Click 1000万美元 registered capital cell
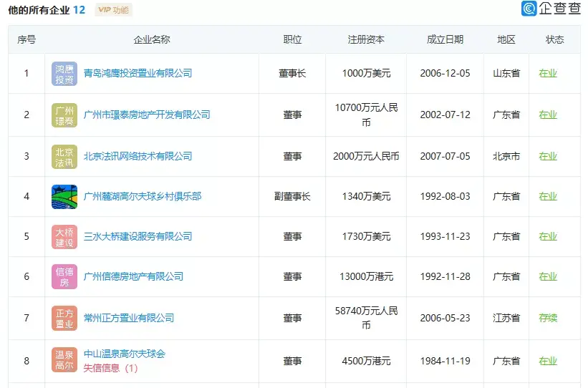Image resolution: width=588 pixels, height=388 pixels. pyautogui.click(x=366, y=73)
